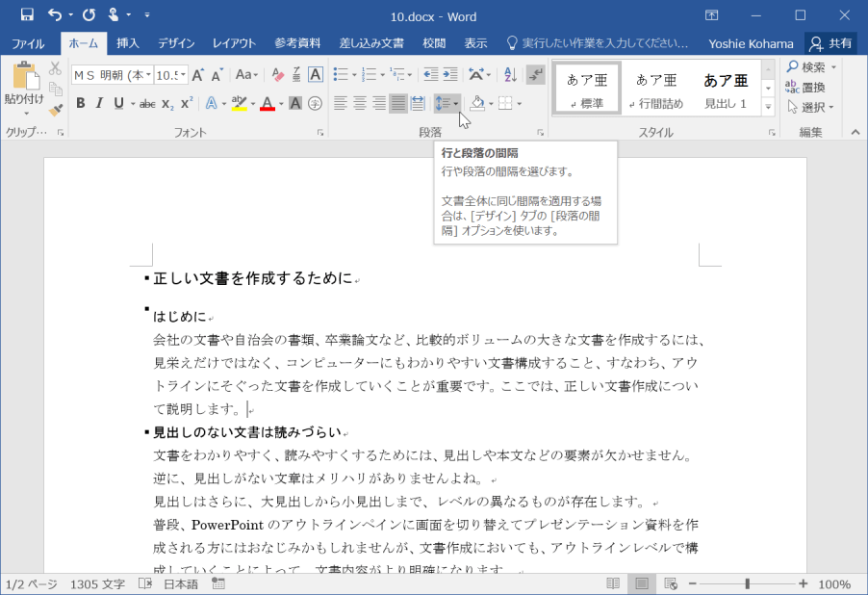Switch to the 挿入 tab
Screen dimensions: 868x595
click(x=128, y=43)
